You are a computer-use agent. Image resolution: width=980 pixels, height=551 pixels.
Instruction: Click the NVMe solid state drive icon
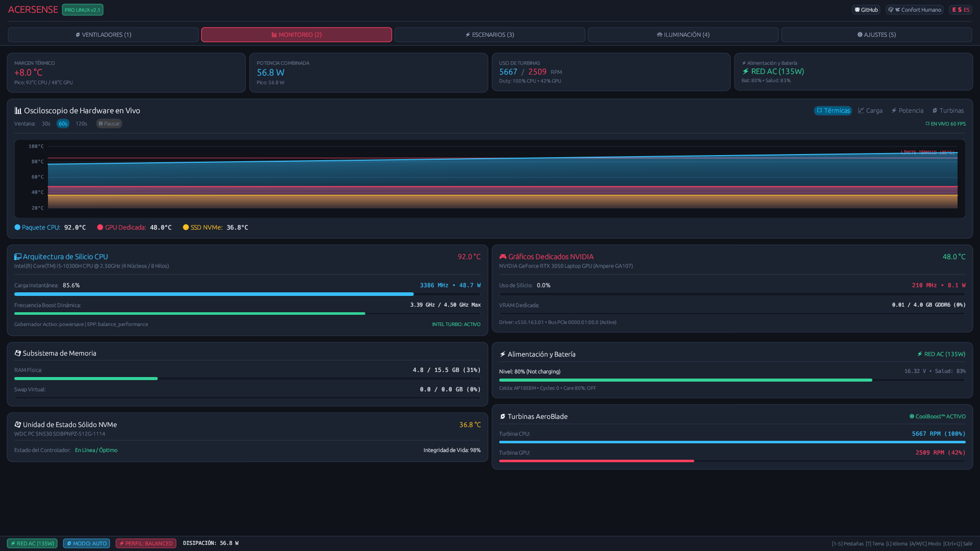point(18,424)
